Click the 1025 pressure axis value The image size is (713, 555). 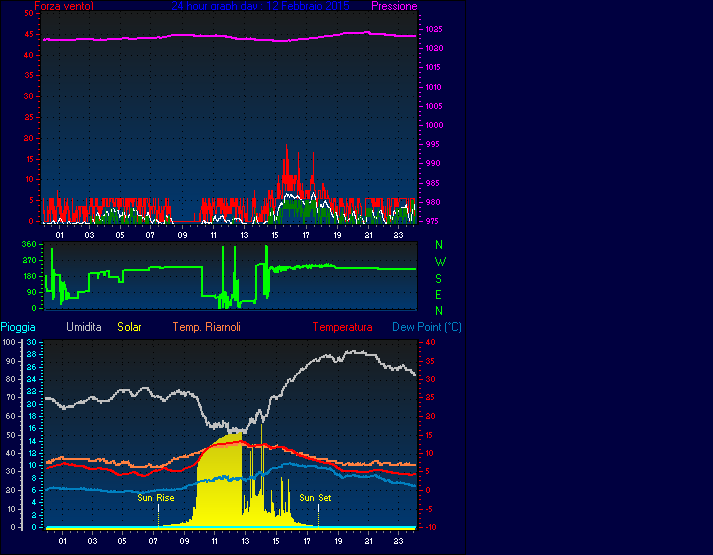(434, 29)
